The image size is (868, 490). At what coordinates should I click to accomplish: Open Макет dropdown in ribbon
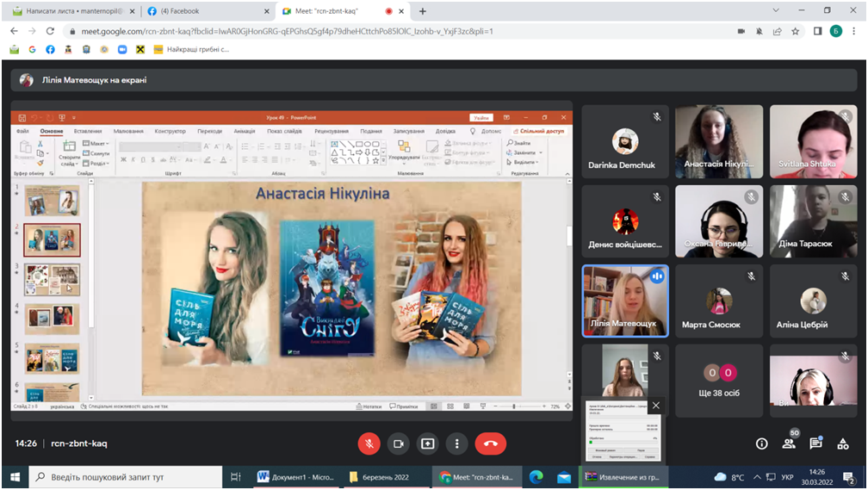[96, 144]
